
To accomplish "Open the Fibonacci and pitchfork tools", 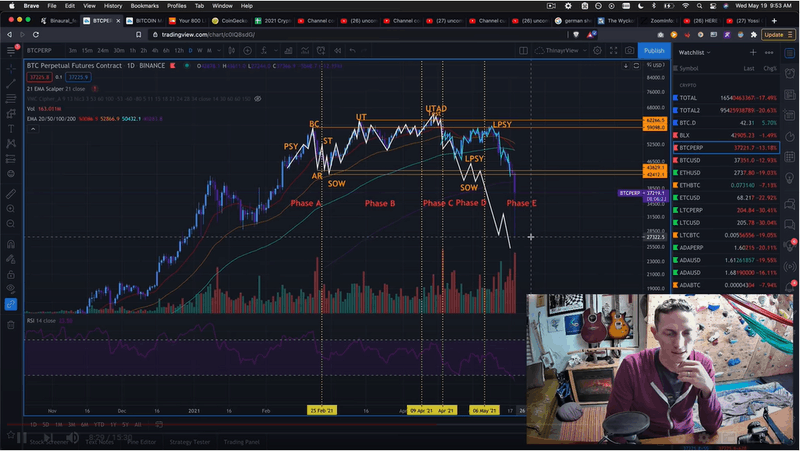I will (x=11, y=98).
